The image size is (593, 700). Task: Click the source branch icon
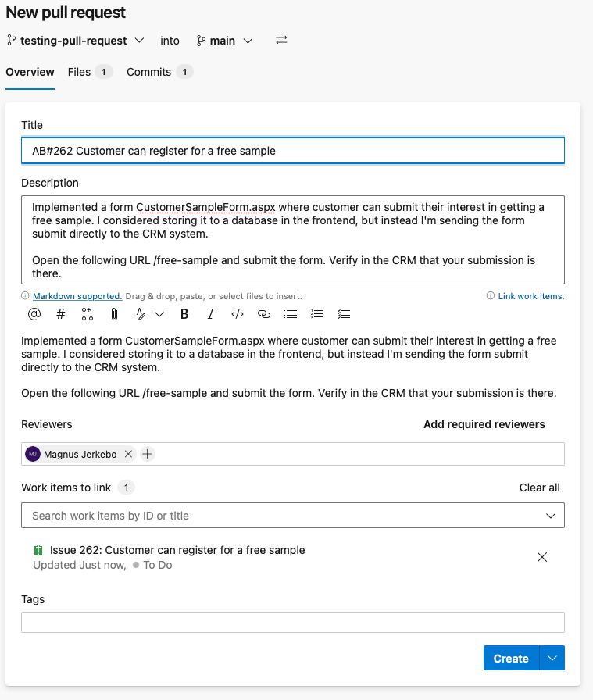tap(12, 41)
